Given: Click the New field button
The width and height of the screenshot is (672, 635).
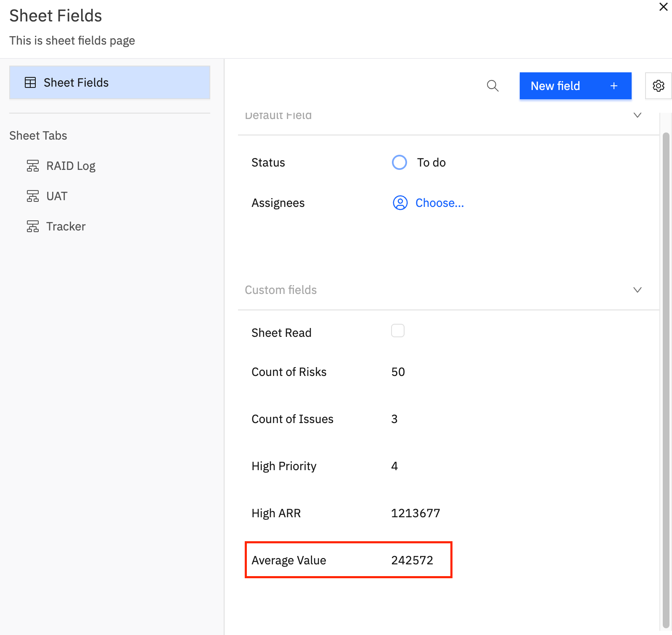Looking at the screenshot, I should [x=555, y=86].
